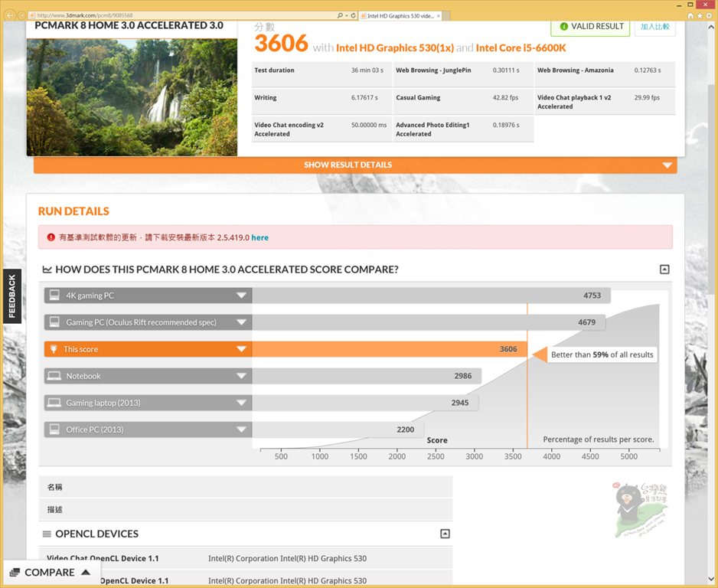This screenshot has width=718, height=588.
Task: Click the 2200 Office PC score bar
Action: (x=338, y=430)
